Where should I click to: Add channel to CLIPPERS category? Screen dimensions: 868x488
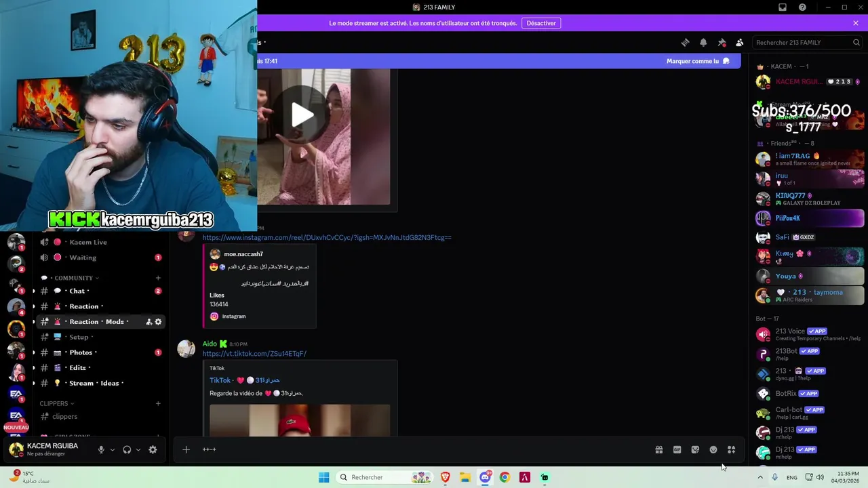[x=158, y=403]
